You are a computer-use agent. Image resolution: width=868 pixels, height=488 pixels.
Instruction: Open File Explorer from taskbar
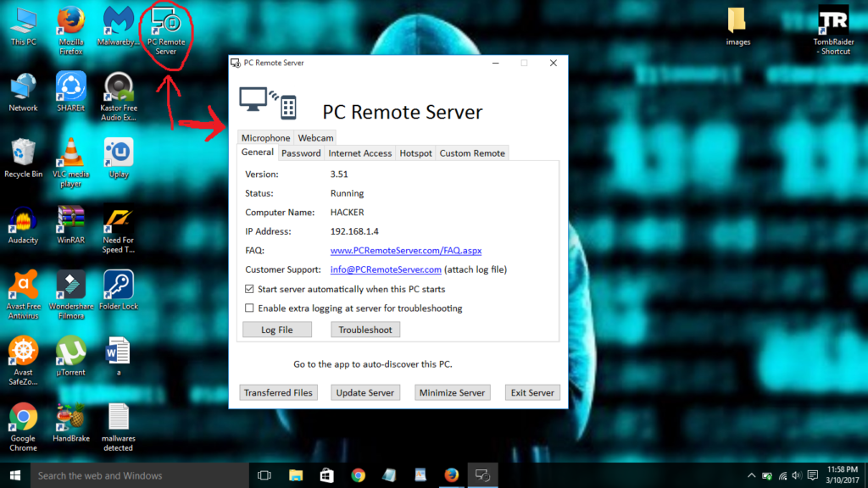tap(296, 475)
